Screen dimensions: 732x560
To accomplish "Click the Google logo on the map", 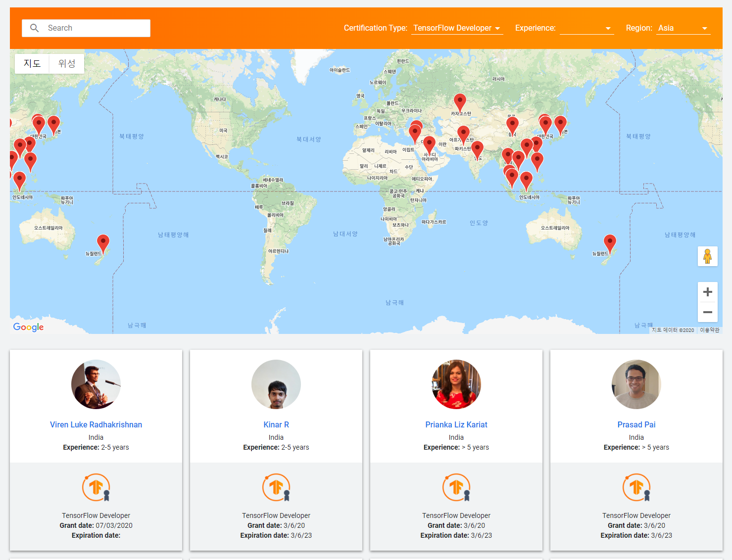I will pyautogui.click(x=28, y=327).
